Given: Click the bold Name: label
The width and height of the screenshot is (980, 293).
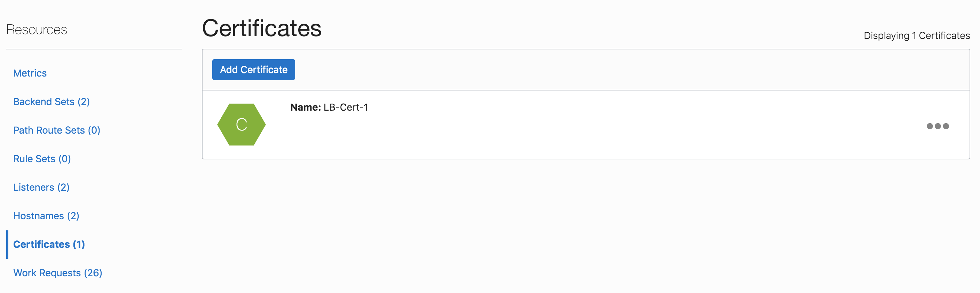Looking at the screenshot, I should (x=306, y=107).
